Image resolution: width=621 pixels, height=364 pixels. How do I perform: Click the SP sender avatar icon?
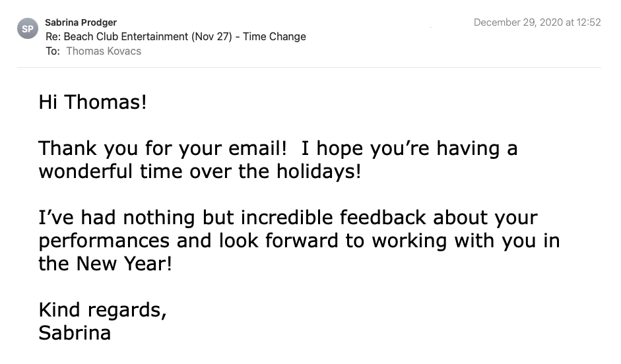click(x=28, y=28)
